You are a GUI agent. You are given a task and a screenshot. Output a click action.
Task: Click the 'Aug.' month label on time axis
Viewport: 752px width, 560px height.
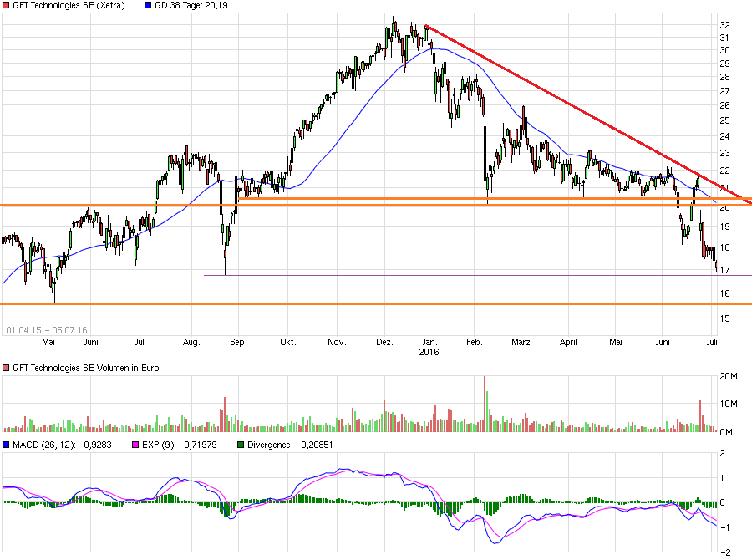[x=191, y=342]
